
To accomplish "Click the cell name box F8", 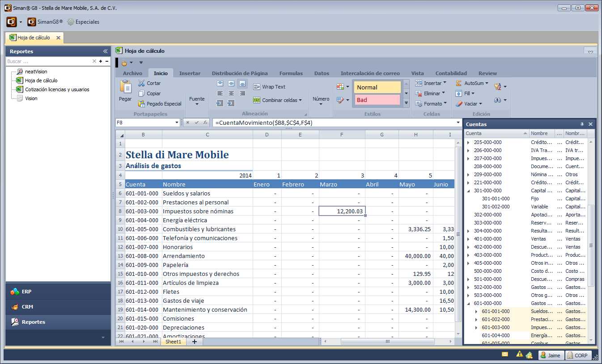I will pyautogui.click(x=148, y=123).
